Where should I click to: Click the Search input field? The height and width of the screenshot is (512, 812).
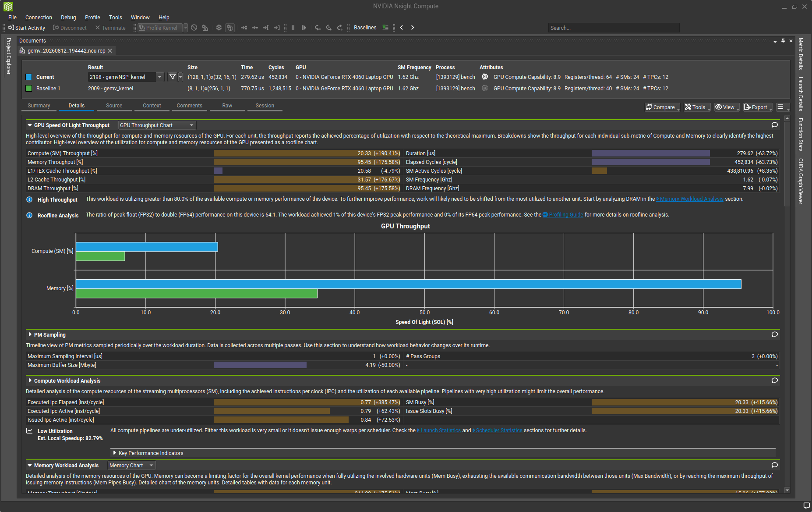coord(614,28)
